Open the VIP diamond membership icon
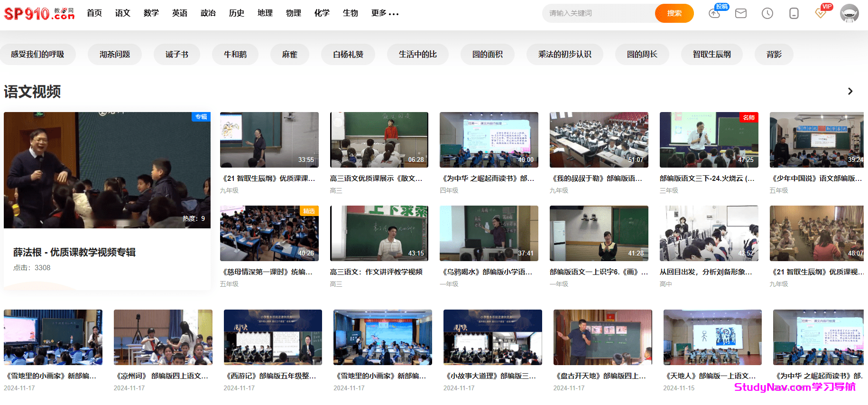 821,13
